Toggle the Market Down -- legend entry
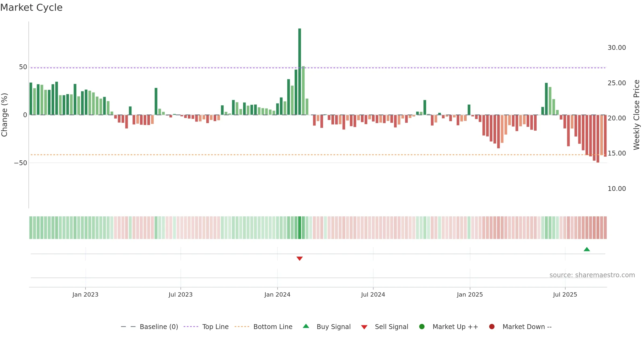 pyautogui.click(x=520, y=327)
